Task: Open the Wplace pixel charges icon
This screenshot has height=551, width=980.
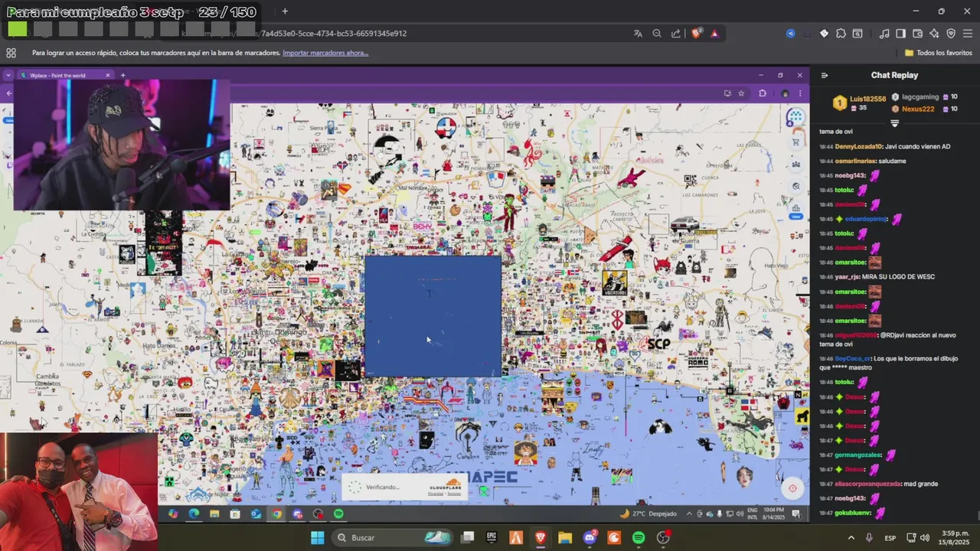Action: click(795, 117)
